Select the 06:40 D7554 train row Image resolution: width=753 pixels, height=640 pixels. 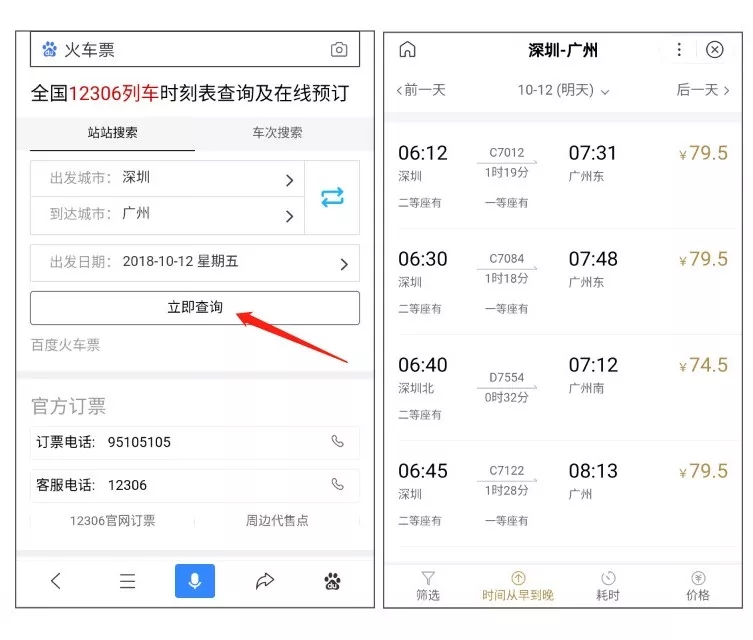[x=563, y=387]
